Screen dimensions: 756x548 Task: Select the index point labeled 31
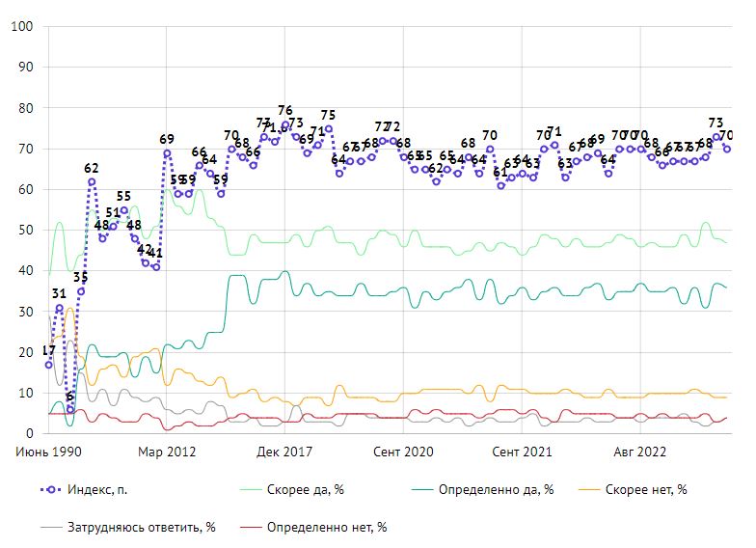(x=60, y=309)
